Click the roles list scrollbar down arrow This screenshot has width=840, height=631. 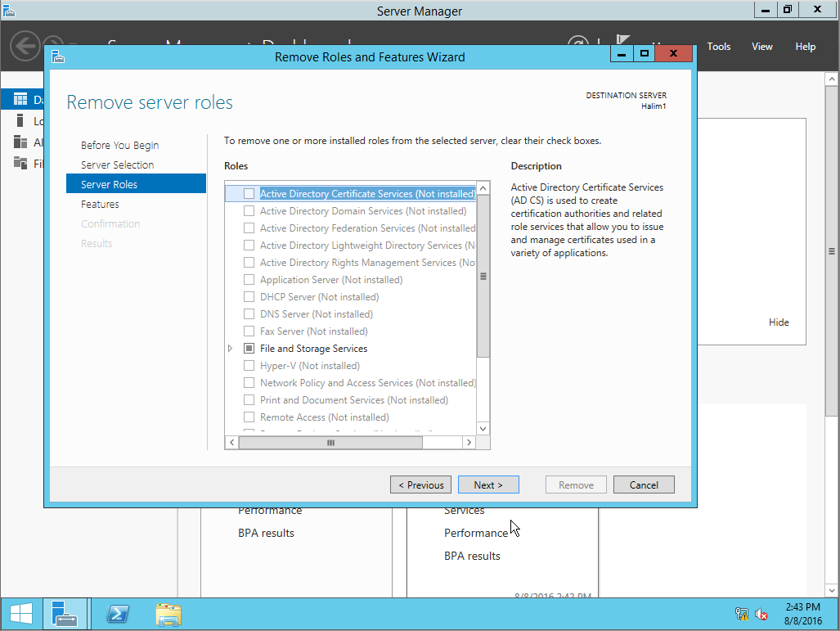click(482, 427)
